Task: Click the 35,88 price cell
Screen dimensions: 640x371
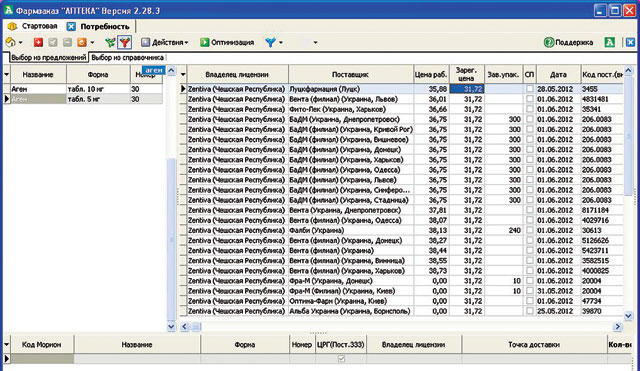Action: pos(431,89)
